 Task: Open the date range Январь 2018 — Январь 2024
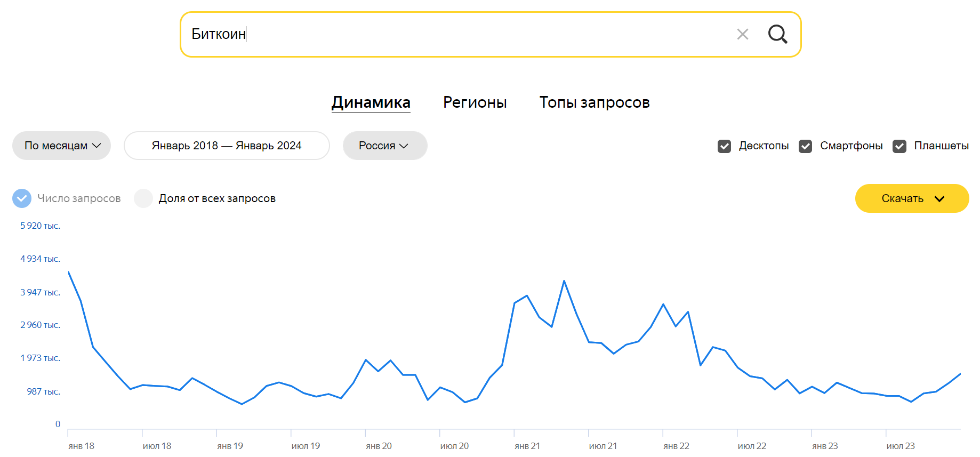pyautogui.click(x=227, y=146)
